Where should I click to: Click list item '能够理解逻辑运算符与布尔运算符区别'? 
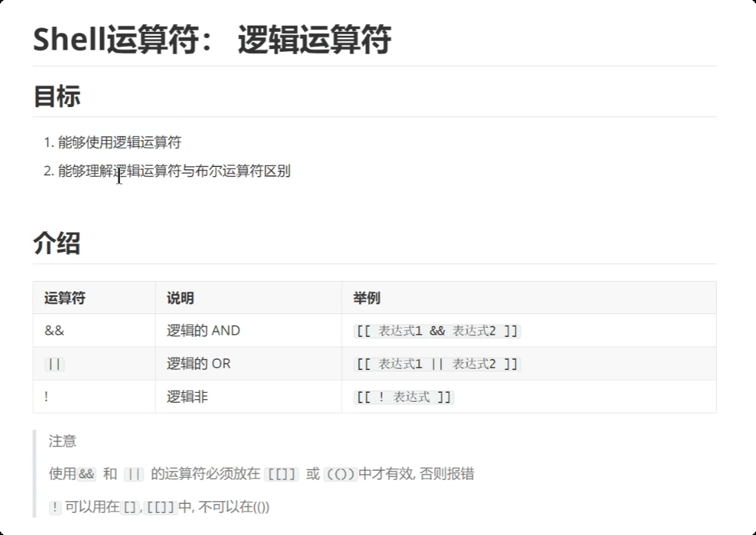pyautogui.click(x=174, y=171)
